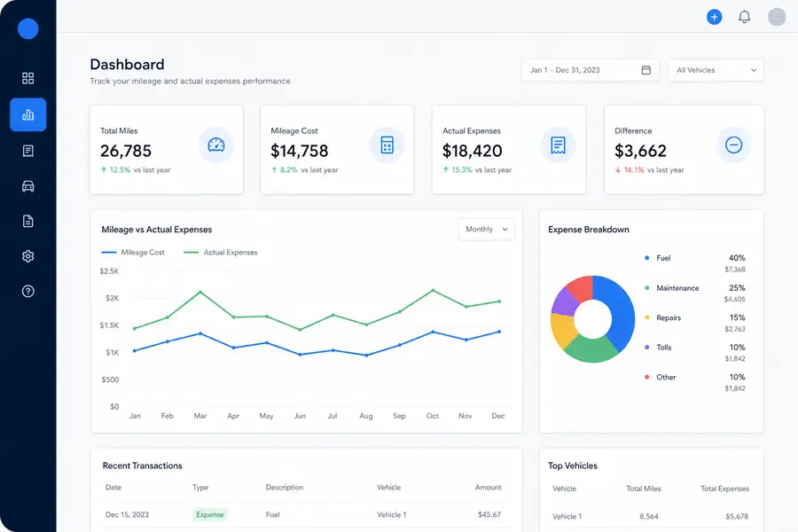Open the Monthly period dropdown
This screenshot has width=798, height=532.
(x=486, y=229)
